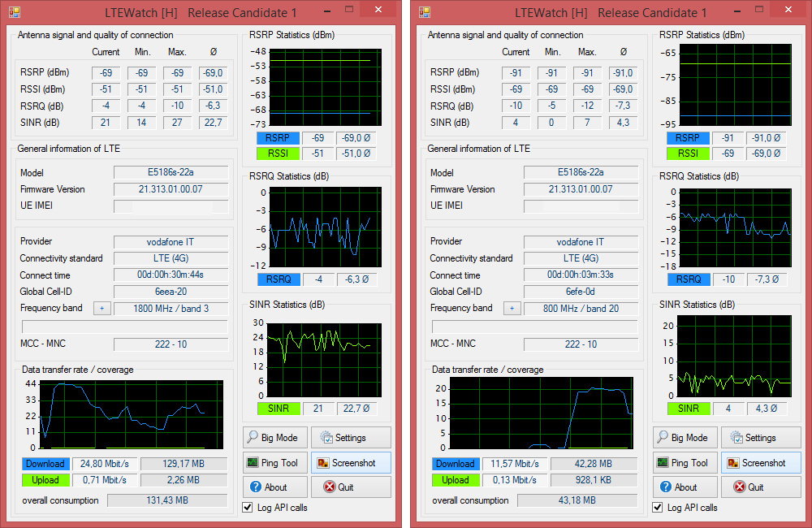Expand frequency band plus in left window
The height and width of the screenshot is (528, 812).
(101, 309)
